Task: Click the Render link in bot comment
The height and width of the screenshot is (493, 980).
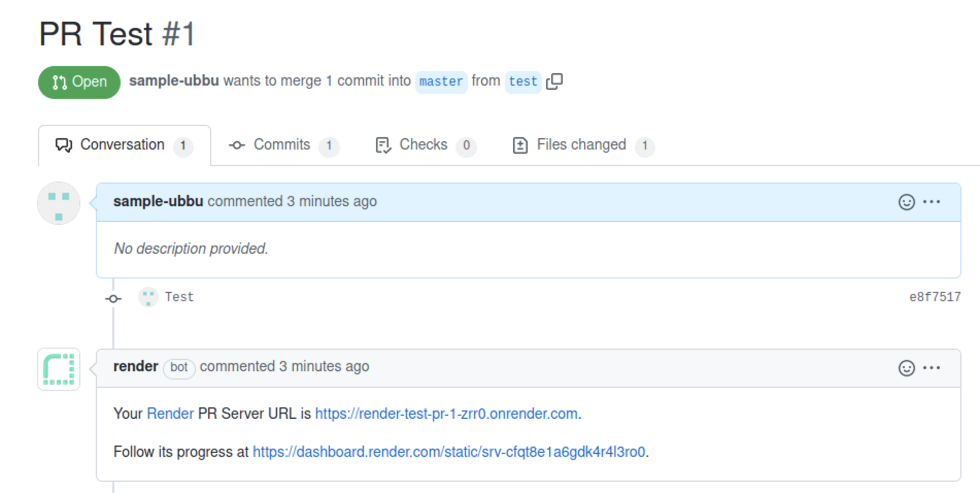Action: point(170,414)
